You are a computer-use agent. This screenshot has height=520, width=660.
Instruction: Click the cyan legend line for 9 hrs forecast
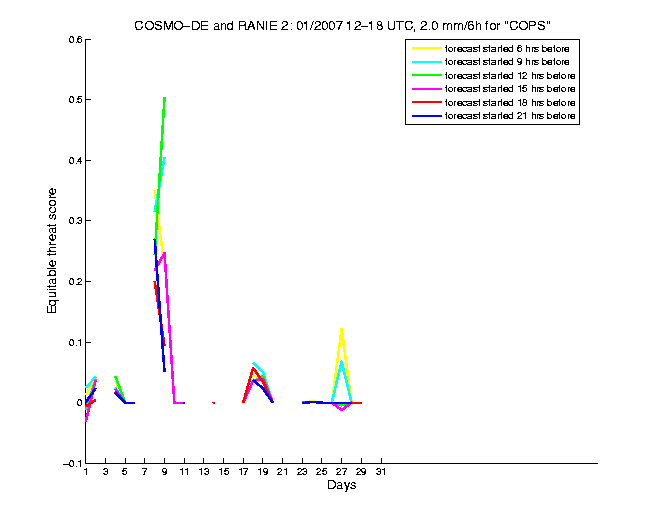(424, 62)
